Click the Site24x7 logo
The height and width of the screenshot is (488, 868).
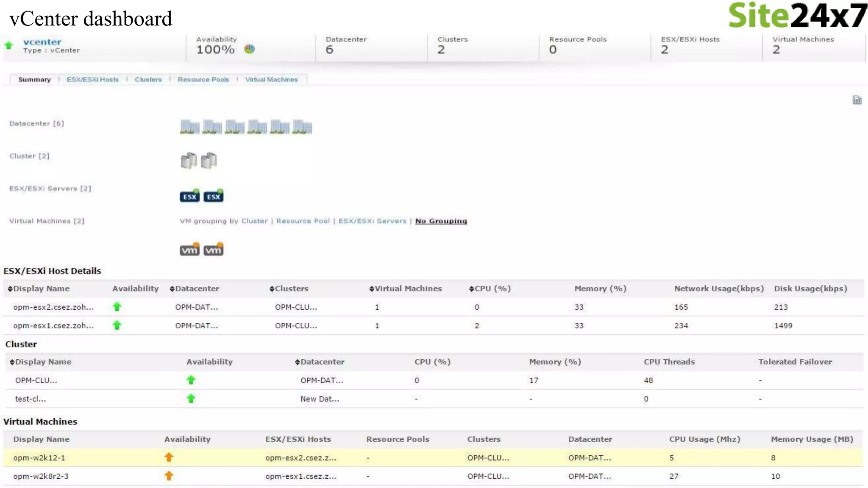[x=798, y=16]
